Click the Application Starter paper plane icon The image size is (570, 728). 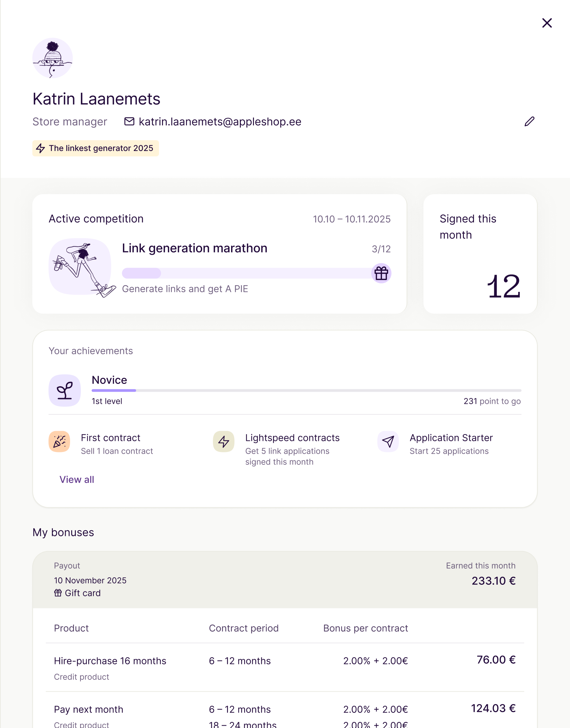tap(388, 442)
